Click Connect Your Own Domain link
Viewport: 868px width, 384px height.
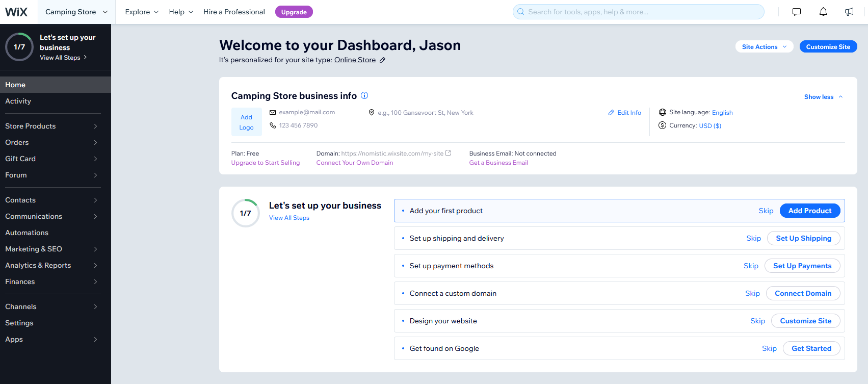click(x=355, y=163)
